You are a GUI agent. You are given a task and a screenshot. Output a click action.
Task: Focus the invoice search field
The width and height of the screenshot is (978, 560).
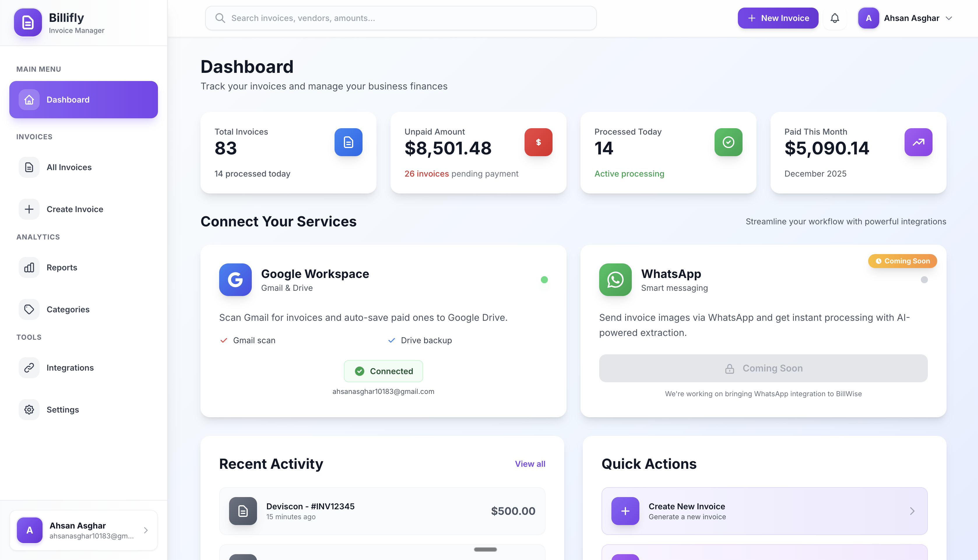pyautogui.click(x=401, y=18)
